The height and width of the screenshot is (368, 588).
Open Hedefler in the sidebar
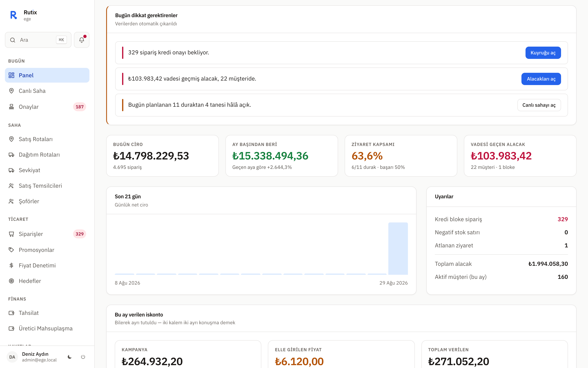[x=47, y=281]
